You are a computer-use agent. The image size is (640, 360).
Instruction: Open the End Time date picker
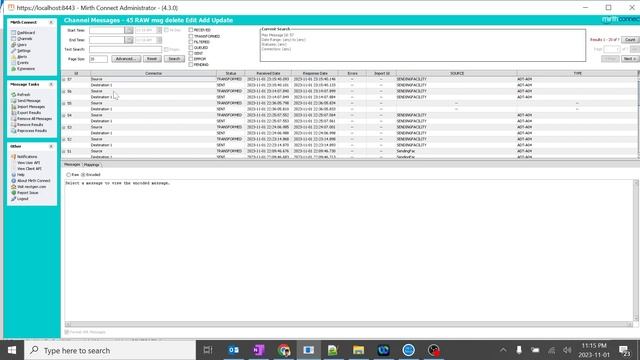pos(129,40)
